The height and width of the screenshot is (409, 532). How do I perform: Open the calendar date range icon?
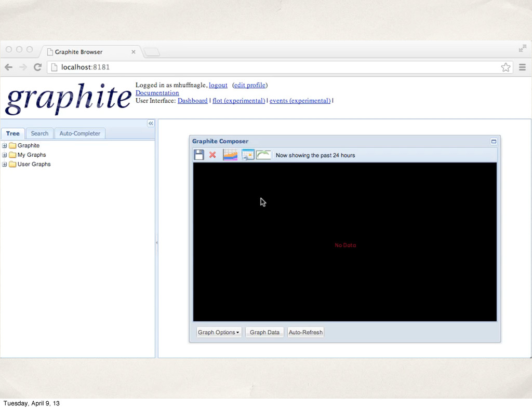coord(248,155)
